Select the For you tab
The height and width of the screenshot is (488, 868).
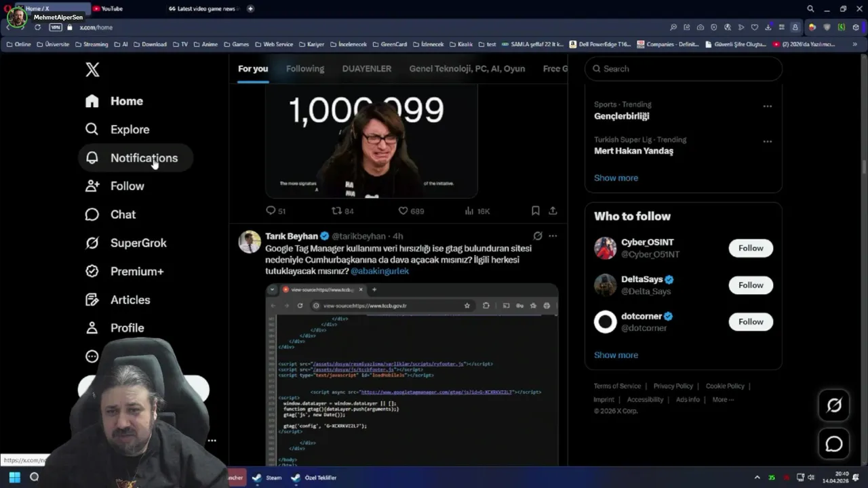click(x=253, y=68)
